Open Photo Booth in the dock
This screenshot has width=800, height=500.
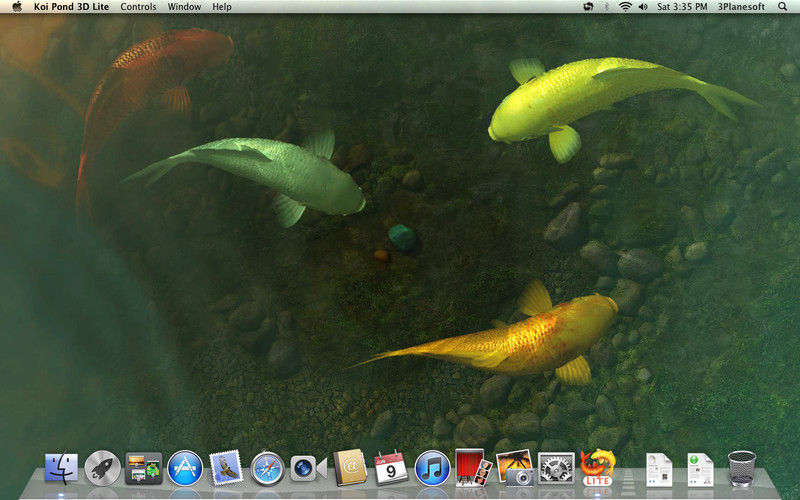pyautogui.click(x=473, y=467)
